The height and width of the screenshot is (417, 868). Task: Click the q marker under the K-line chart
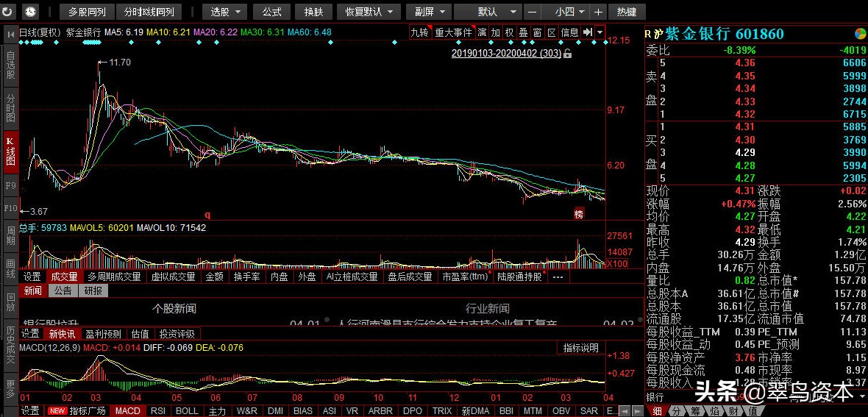[x=208, y=215]
